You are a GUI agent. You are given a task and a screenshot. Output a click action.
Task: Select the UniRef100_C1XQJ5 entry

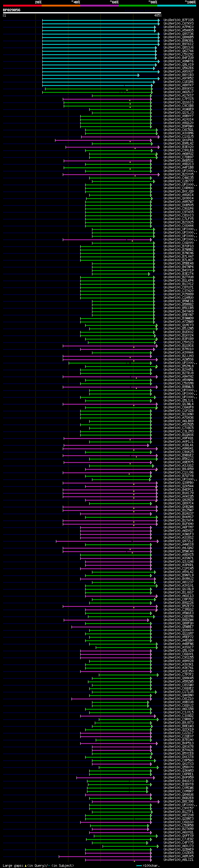tap(178, 137)
